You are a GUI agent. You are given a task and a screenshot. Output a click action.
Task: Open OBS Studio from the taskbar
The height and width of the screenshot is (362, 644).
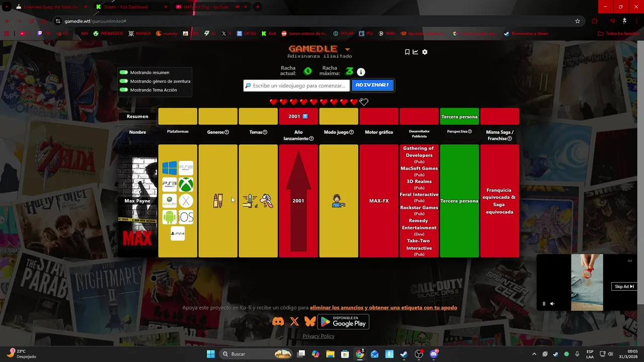tap(419, 354)
